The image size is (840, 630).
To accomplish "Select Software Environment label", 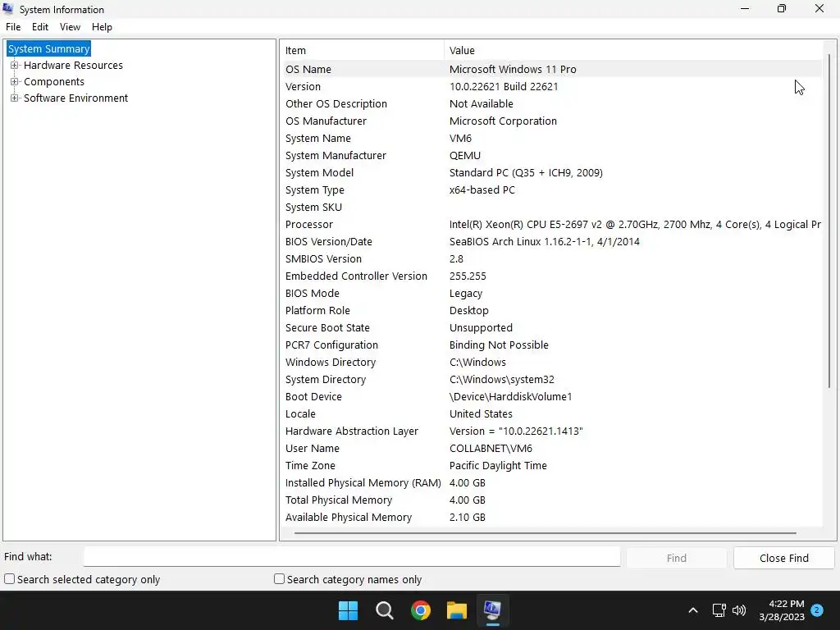I will click(x=76, y=98).
